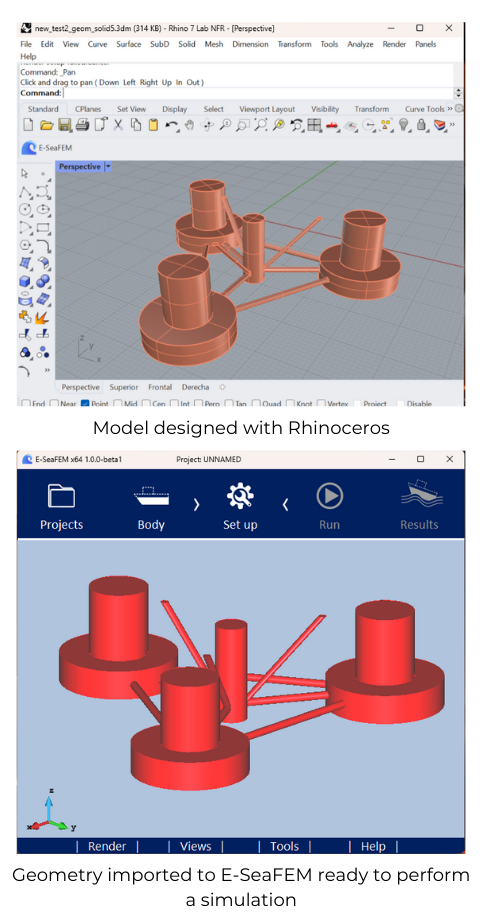Screen dimensions: 480x923
Task: Switch to the CPlanes toolbar tab
Action: 88,109
